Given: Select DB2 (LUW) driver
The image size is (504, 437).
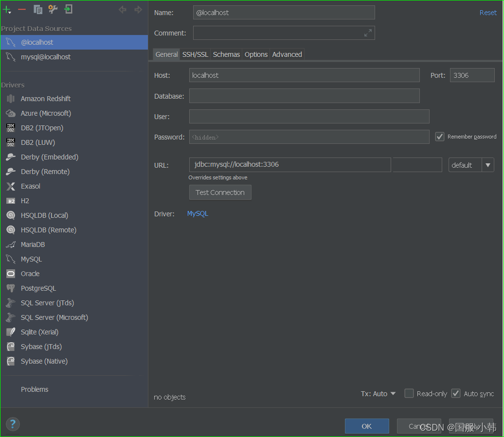Looking at the screenshot, I should pos(74,142).
